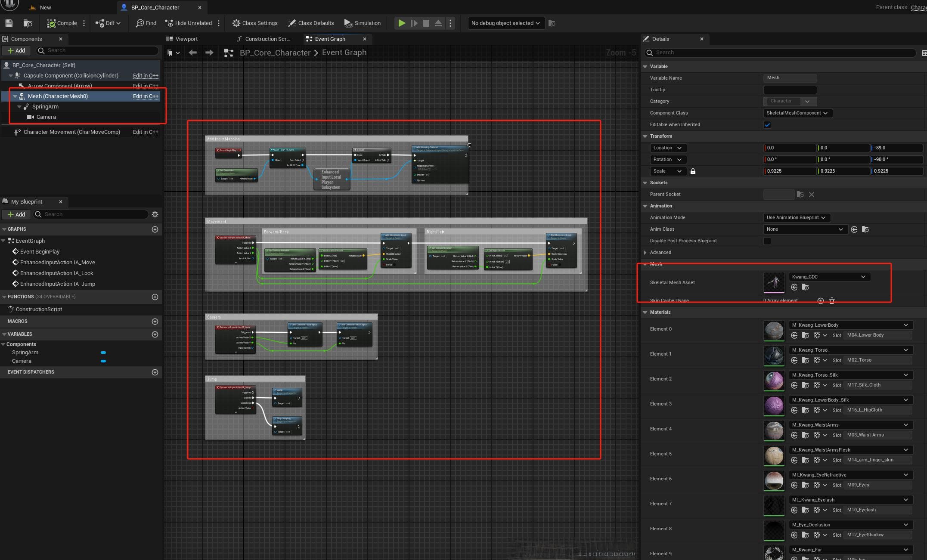Browse for Parent Socket icon

(800, 195)
